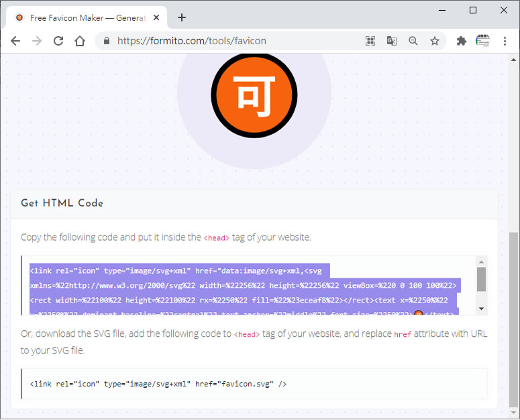Click the orange favicon preview image
This screenshot has height=420, width=520.
[254, 95]
